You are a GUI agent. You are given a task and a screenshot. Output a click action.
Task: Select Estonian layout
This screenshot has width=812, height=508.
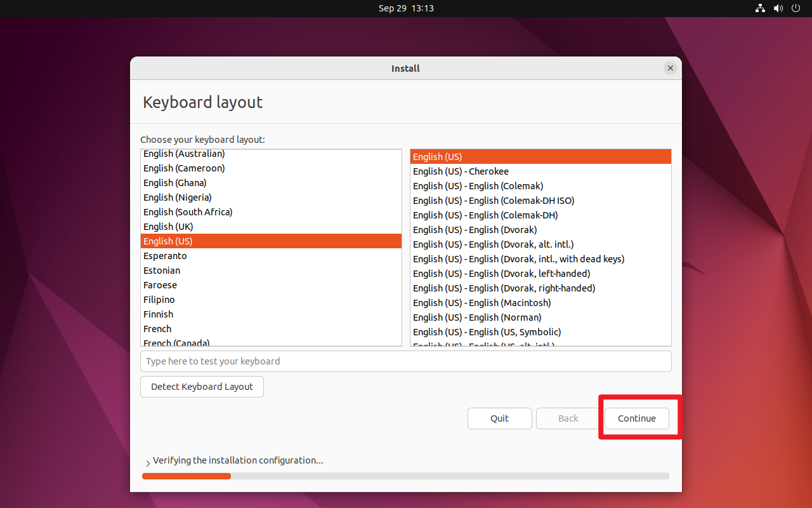tap(271, 271)
